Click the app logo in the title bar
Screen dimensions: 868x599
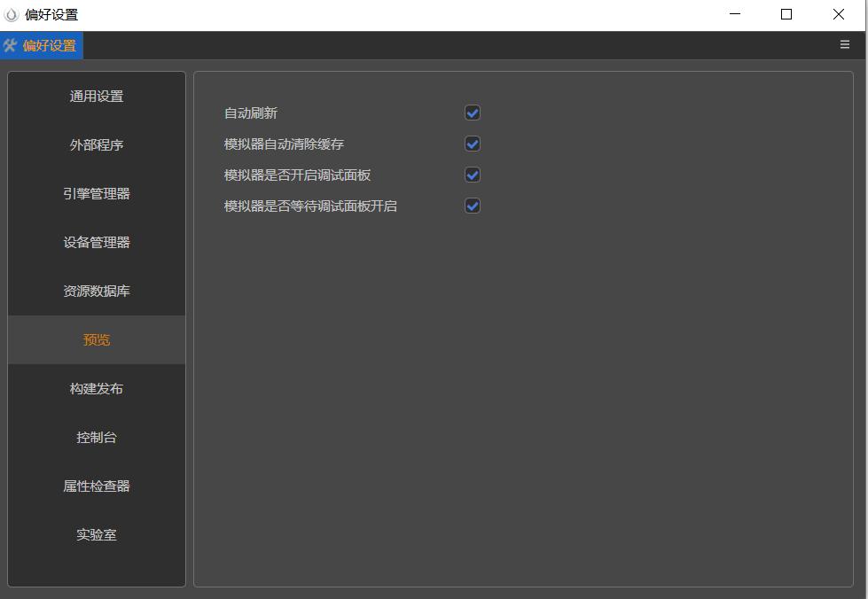click(x=12, y=14)
